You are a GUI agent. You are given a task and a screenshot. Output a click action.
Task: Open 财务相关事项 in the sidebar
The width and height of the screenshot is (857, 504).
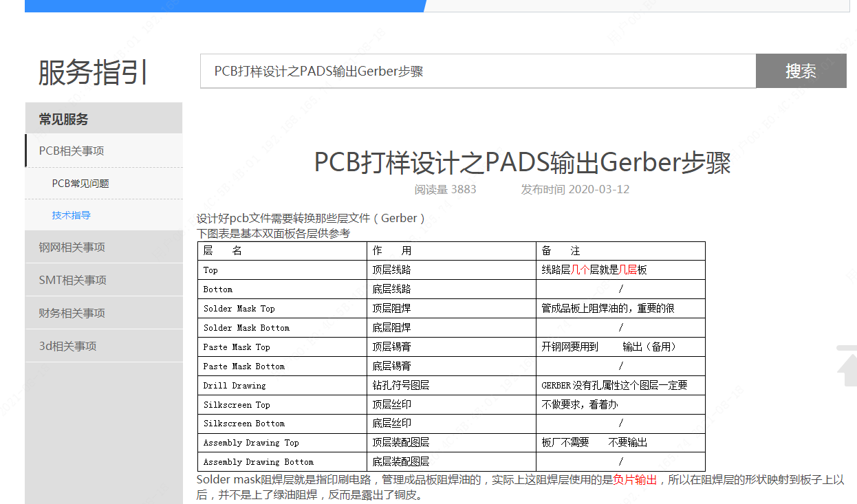click(x=72, y=313)
